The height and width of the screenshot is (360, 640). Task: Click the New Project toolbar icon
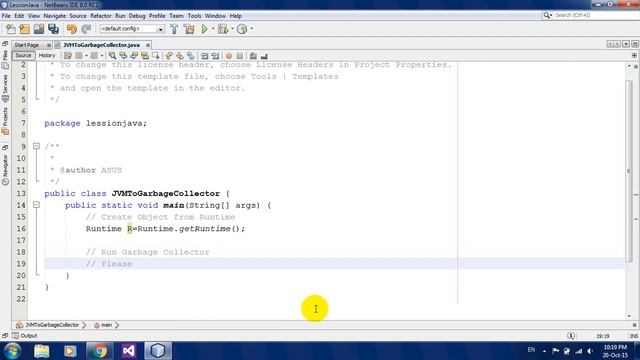point(24,29)
